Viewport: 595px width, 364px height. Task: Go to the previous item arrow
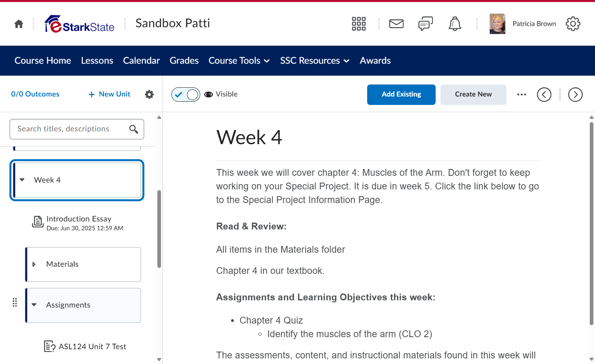pos(544,95)
